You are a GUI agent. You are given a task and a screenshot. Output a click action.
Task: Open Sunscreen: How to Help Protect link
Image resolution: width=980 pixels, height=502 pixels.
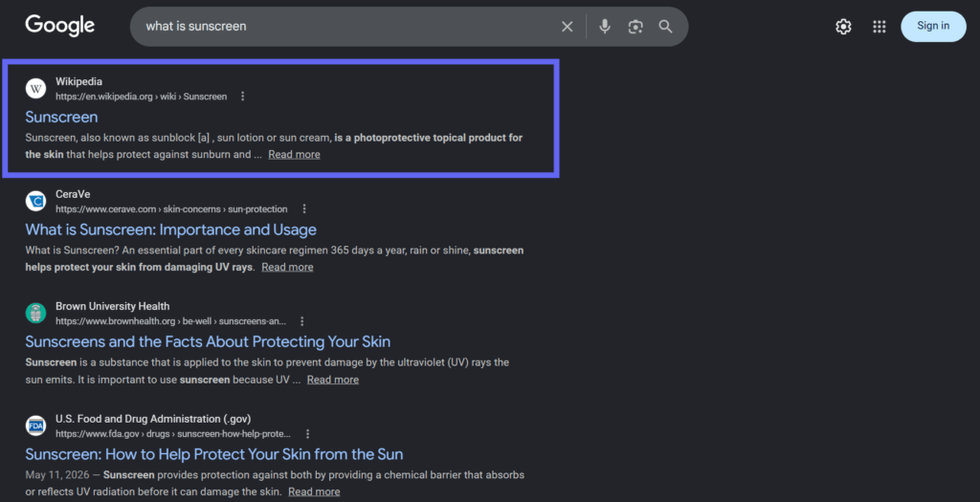click(213, 454)
